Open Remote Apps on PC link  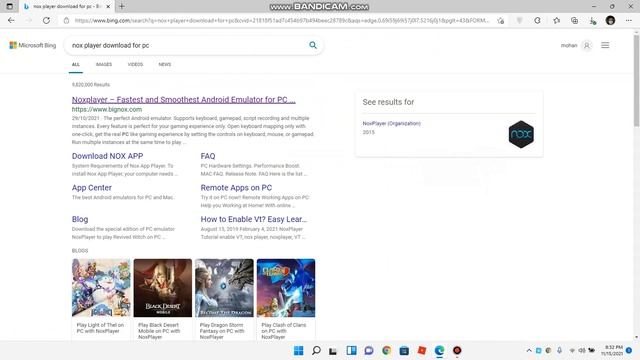tap(236, 188)
